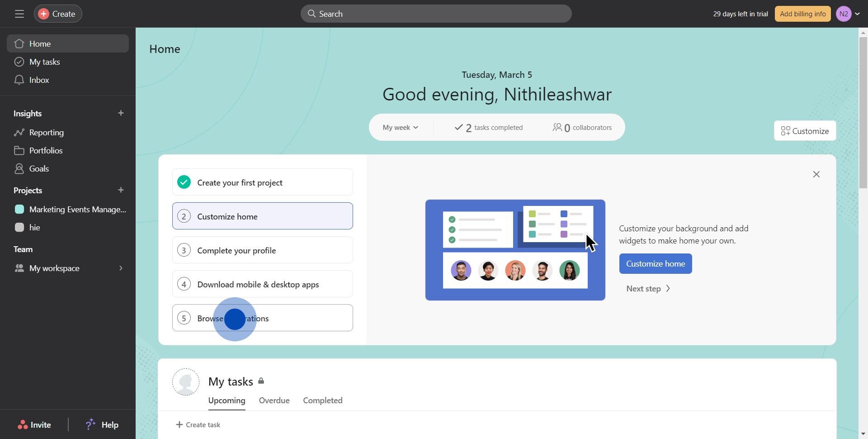Switch to the Overdue tab

pos(274,401)
